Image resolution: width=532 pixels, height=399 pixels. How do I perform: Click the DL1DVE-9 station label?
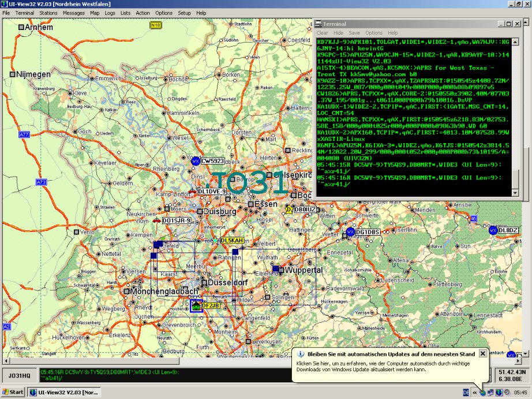pyautogui.click(x=212, y=192)
